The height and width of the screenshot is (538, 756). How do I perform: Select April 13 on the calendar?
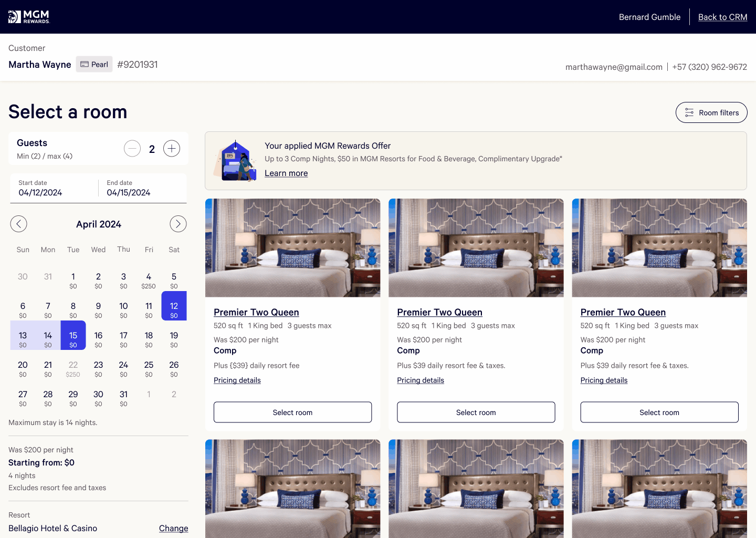(x=23, y=335)
